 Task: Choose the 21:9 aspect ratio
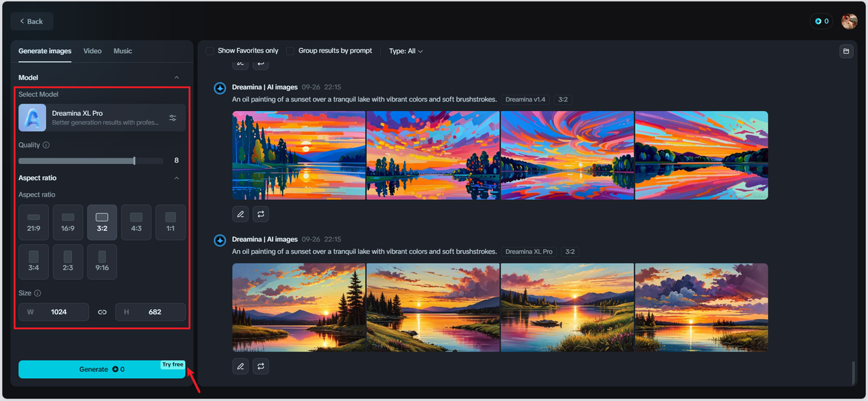pyautogui.click(x=34, y=222)
